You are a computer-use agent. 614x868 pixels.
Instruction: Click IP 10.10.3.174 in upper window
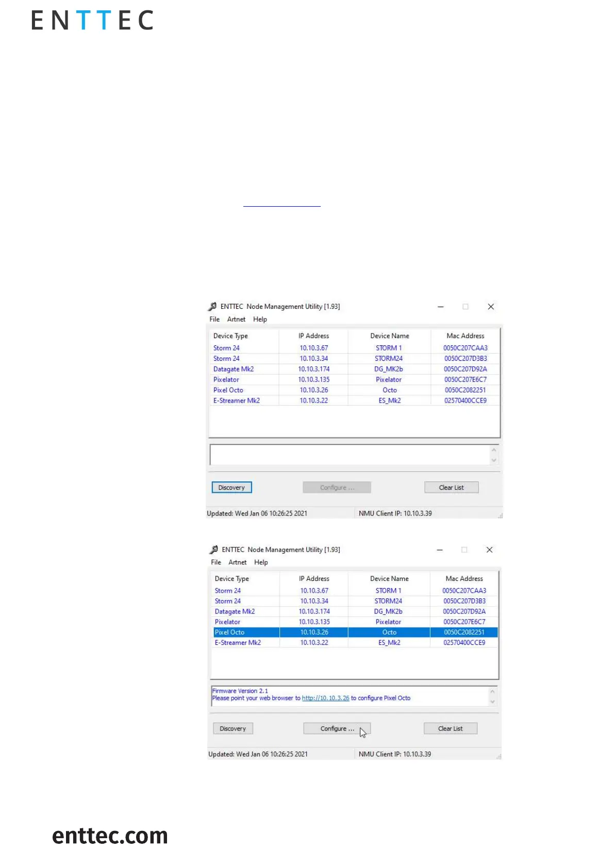313,369
